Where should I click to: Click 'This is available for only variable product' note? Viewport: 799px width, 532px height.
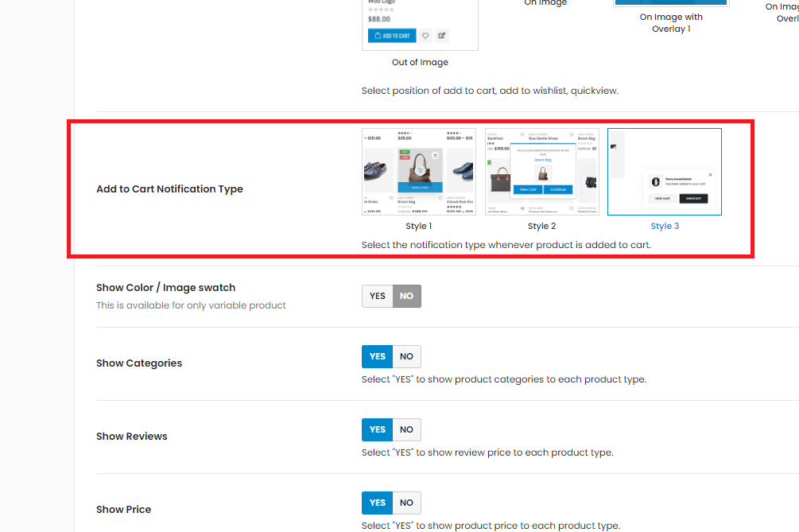(x=191, y=305)
